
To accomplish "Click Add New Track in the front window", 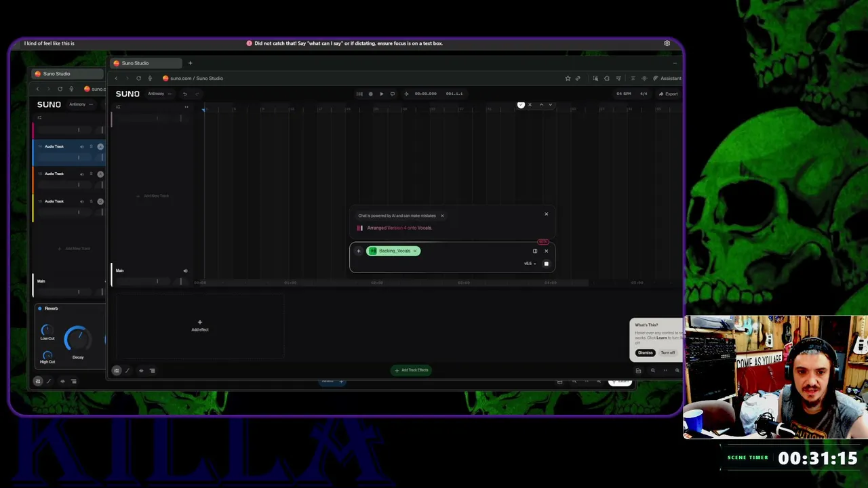I will point(153,196).
